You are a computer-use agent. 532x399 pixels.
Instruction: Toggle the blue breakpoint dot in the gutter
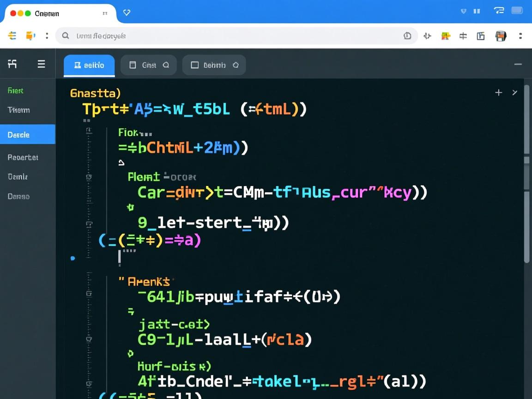[x=73, y=258]
